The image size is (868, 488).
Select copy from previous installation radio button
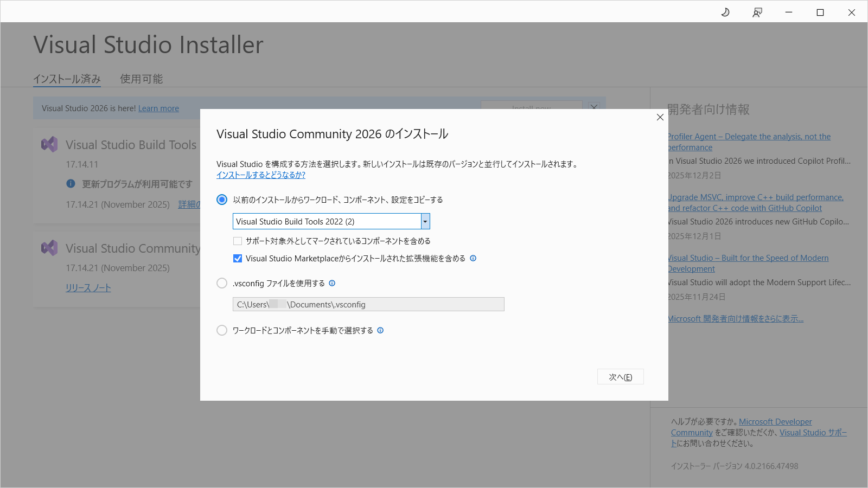222,200
